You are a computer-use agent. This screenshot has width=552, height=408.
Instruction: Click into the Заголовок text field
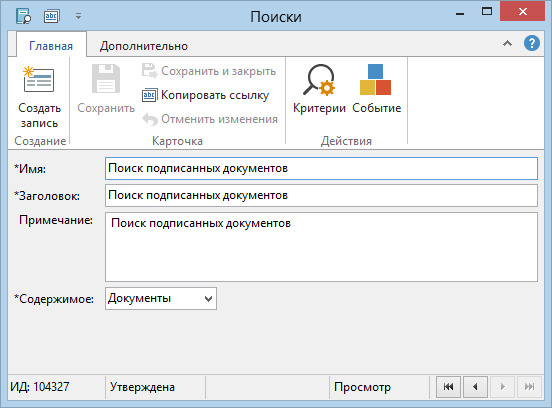(x=321, y=195)
